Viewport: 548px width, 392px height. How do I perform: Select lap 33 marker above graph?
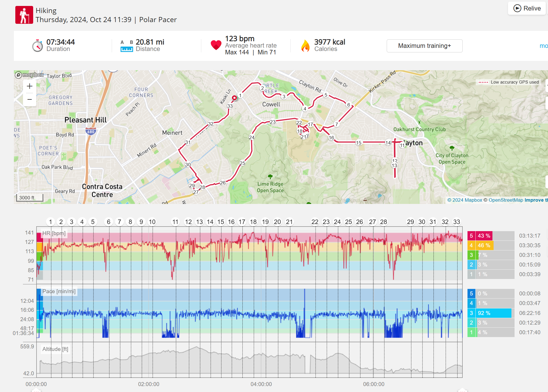coord(456,222)
